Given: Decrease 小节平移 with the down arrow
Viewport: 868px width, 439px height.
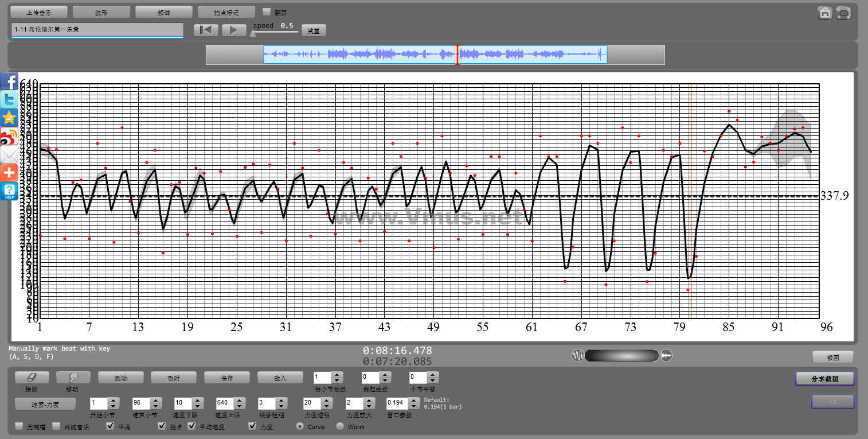Looking at the screenshot, I should click(x=433, y=380).
